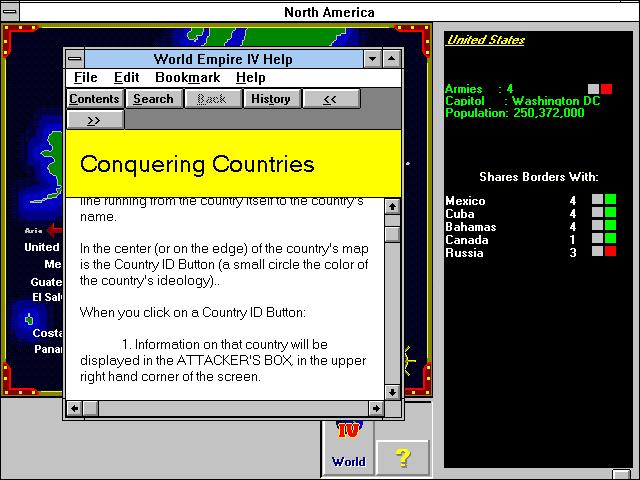The image size is (640, 480).
Task: Click the green swatch in Mexico row
Action: click(x=610, y=200)
